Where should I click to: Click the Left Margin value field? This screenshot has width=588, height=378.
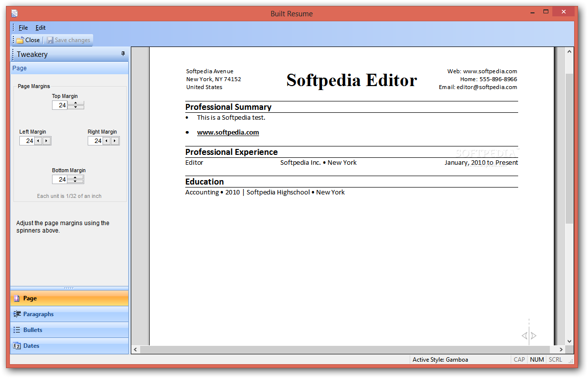pos(27,141)
